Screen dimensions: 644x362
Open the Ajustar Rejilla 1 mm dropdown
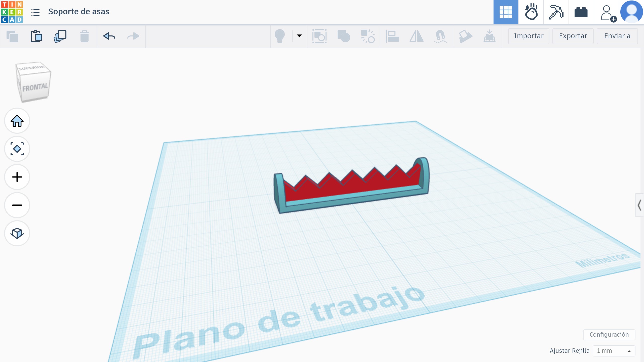[614, 351]
